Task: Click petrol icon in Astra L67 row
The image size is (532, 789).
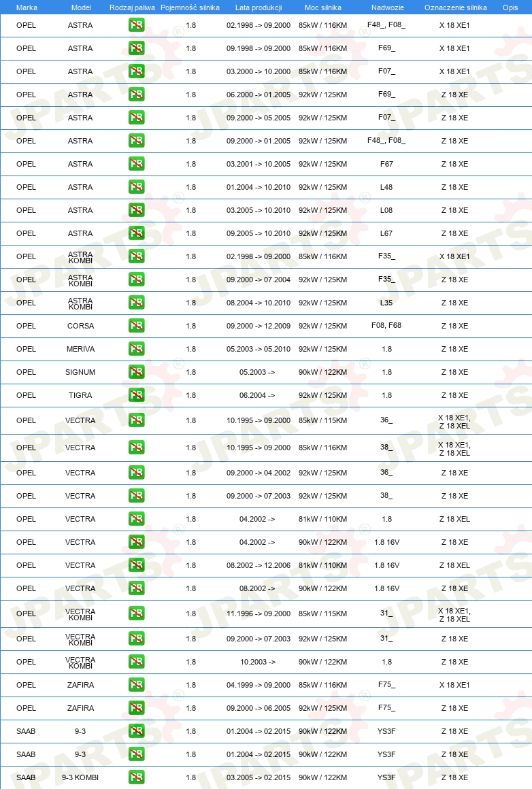Action: 136,233
